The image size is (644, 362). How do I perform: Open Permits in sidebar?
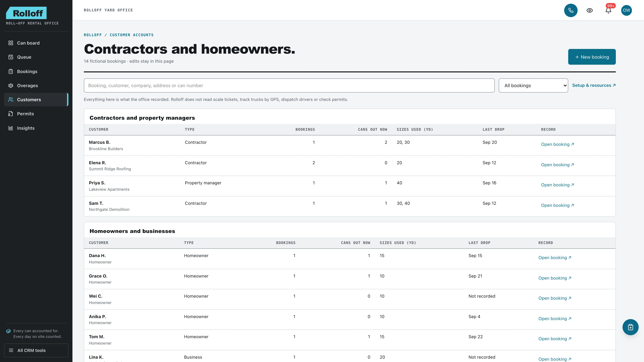pos(36,114)
